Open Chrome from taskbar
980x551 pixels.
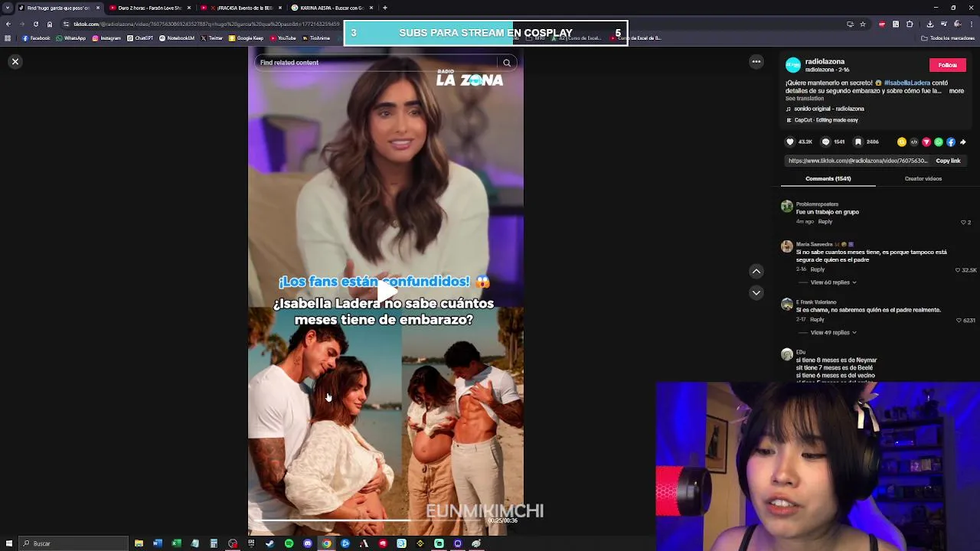[326, 543]
